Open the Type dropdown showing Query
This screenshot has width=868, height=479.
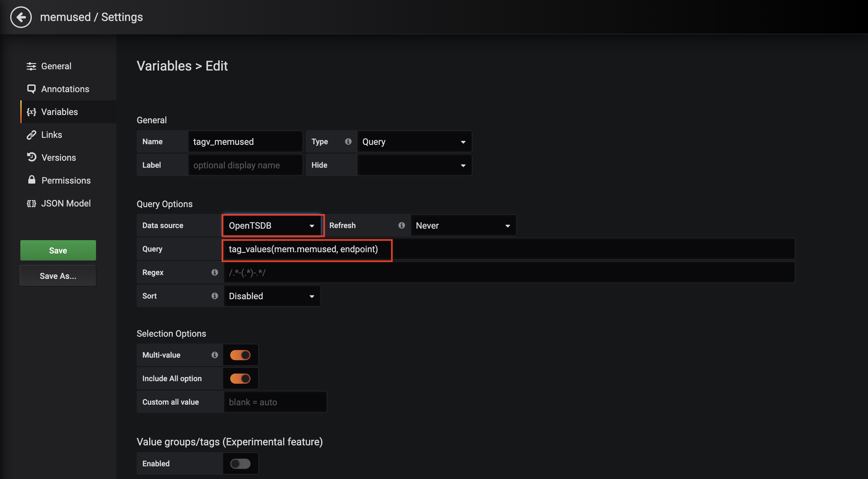click(414, 141)
